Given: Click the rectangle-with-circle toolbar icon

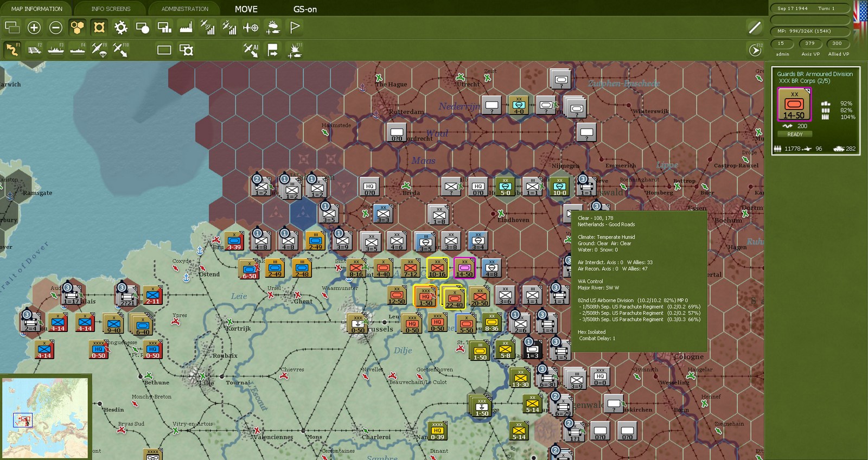Looking at the screenshot, I should click(x=143, y=27).
